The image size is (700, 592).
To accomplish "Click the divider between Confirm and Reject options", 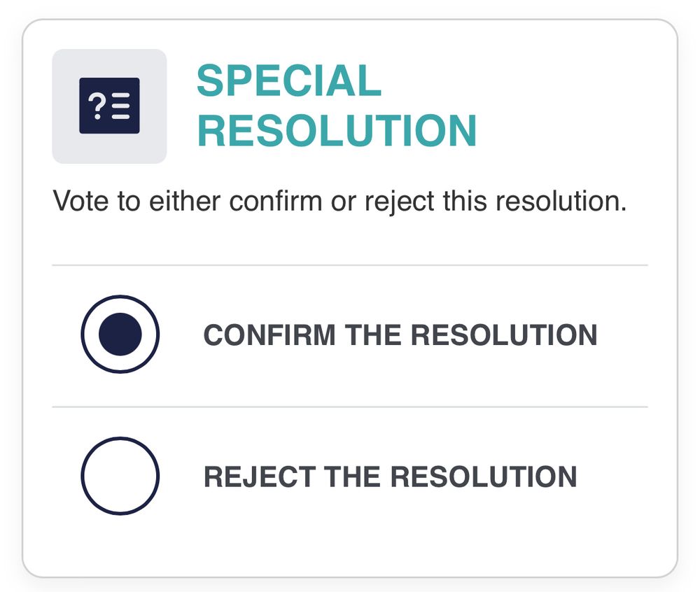I will 350,407.
